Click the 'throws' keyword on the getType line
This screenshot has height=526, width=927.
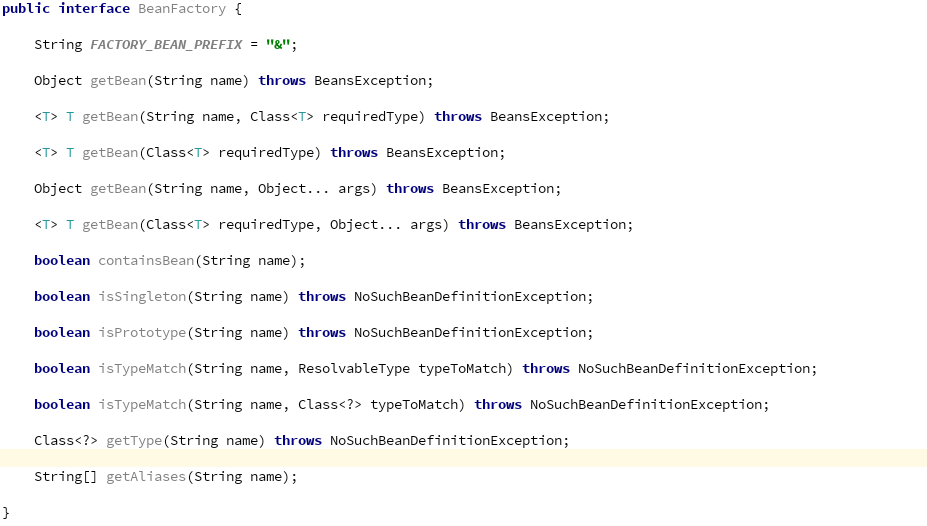(298, 441)
